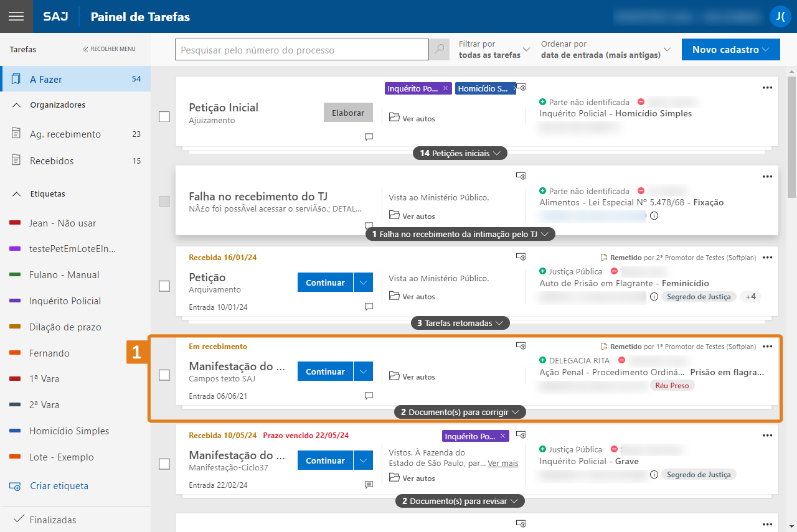Click the Novo cadastro button
Viewport: 797px width, 532px height.
pyautogui.click(x=730, y=49)
